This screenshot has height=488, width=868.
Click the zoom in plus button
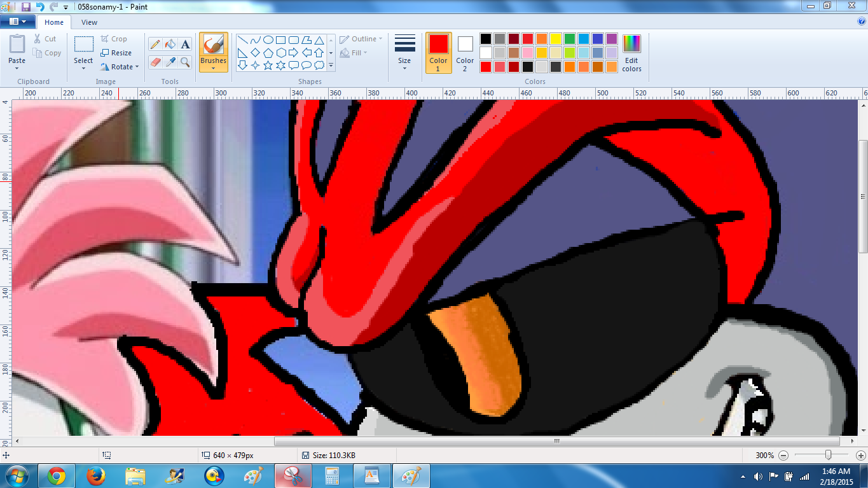pos(860,456)
